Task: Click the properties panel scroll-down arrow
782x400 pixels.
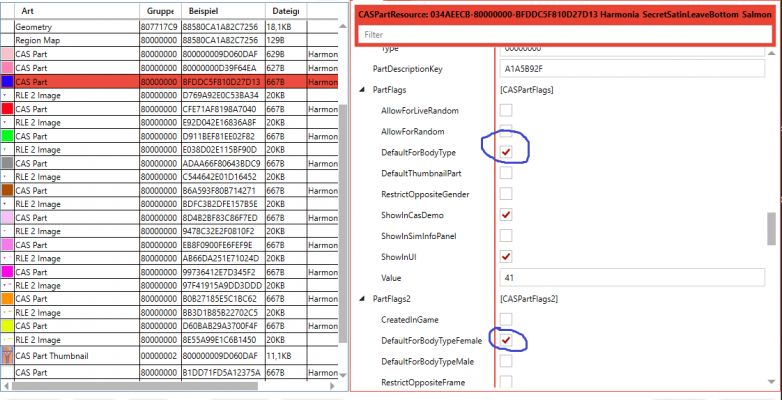Action: point(772,382)
